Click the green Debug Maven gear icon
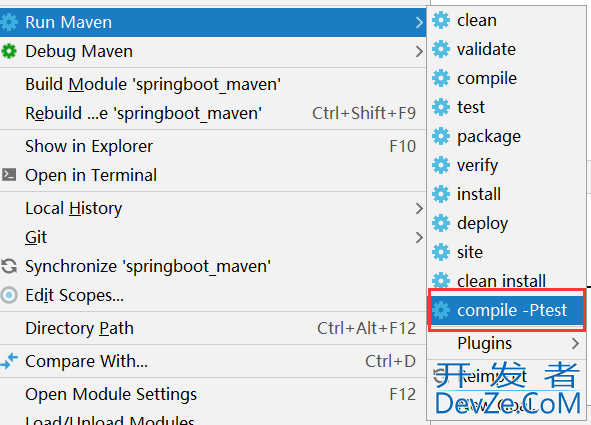Viewport: 591px width, 425px height. (9, 51)
